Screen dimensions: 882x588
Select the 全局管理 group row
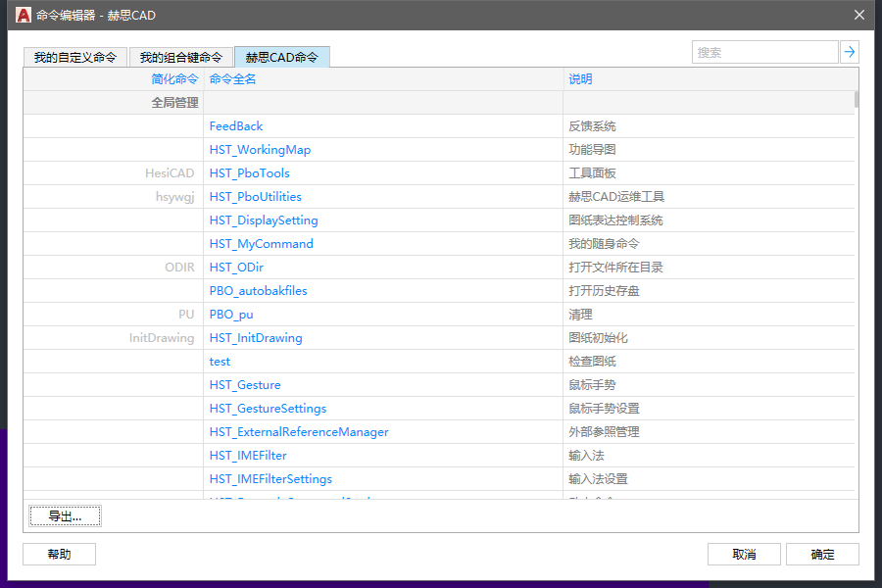pos(439,103)
